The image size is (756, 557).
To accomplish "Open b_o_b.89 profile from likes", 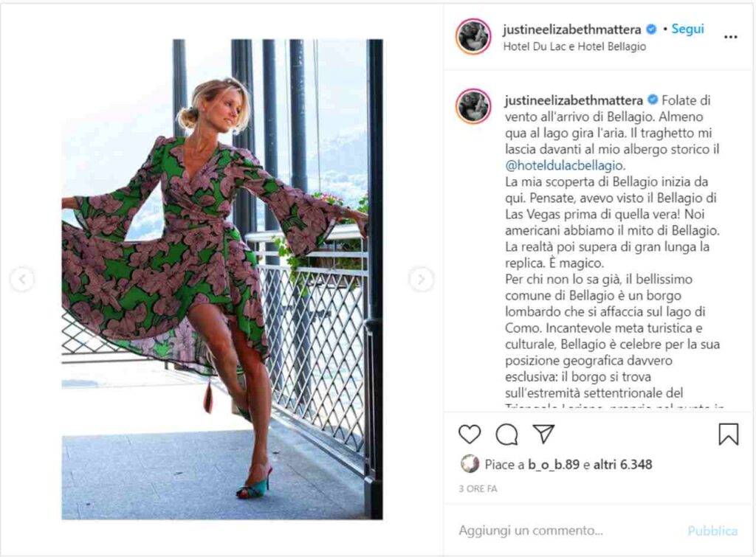I will 554,465.
